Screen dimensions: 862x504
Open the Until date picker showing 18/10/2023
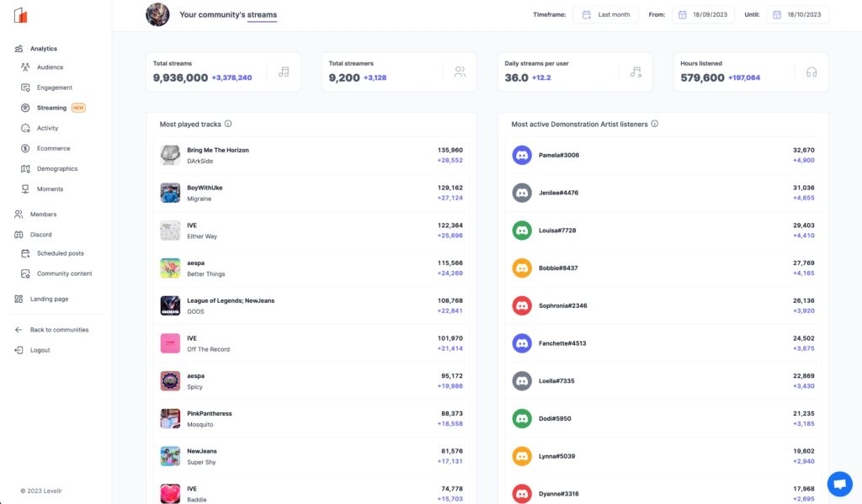tap(797, 14)
